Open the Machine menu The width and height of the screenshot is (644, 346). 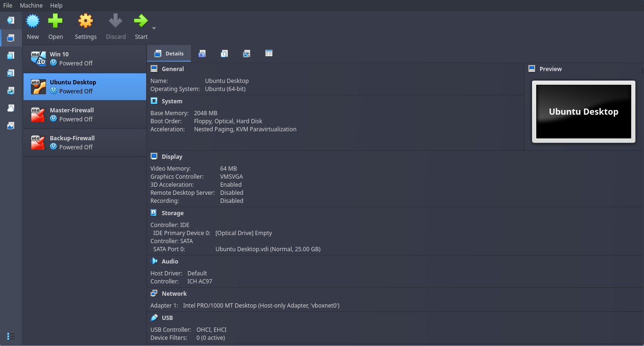pos(31,5)
